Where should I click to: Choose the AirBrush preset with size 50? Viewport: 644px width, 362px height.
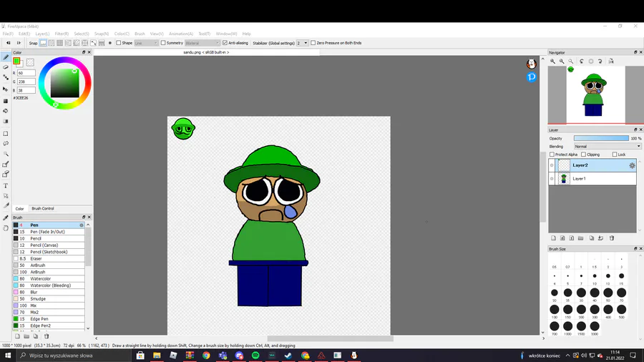37,265
